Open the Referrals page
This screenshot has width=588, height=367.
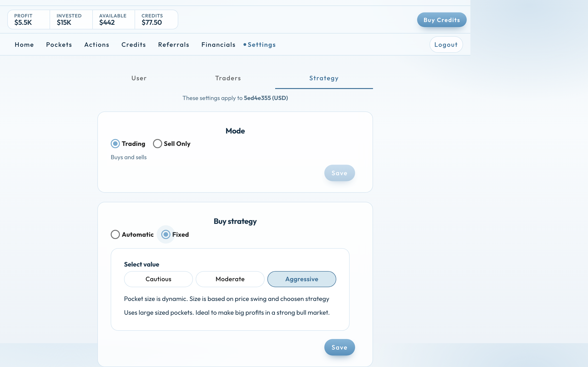click(174, 45)
